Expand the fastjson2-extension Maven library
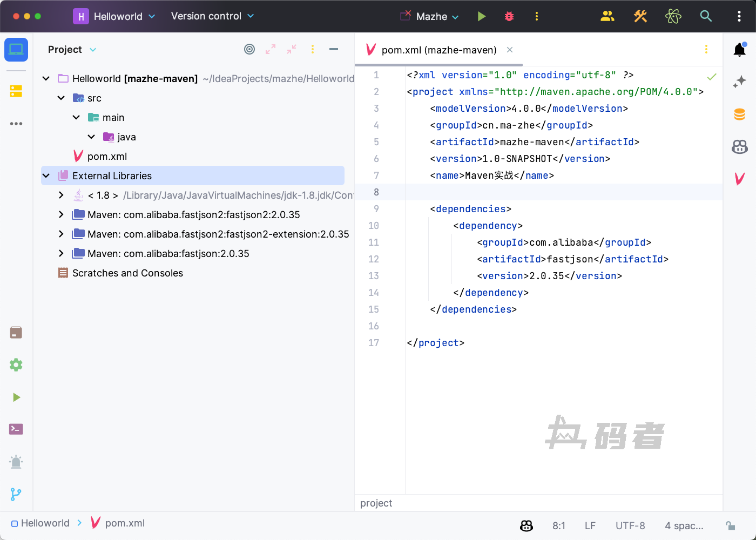 point(61,234)
